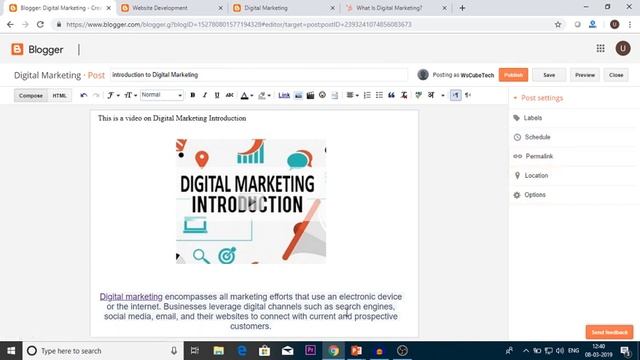The height and width of the screenshot is (360, 640).
Task: Open the text background color picker
Action: (264, 95)
